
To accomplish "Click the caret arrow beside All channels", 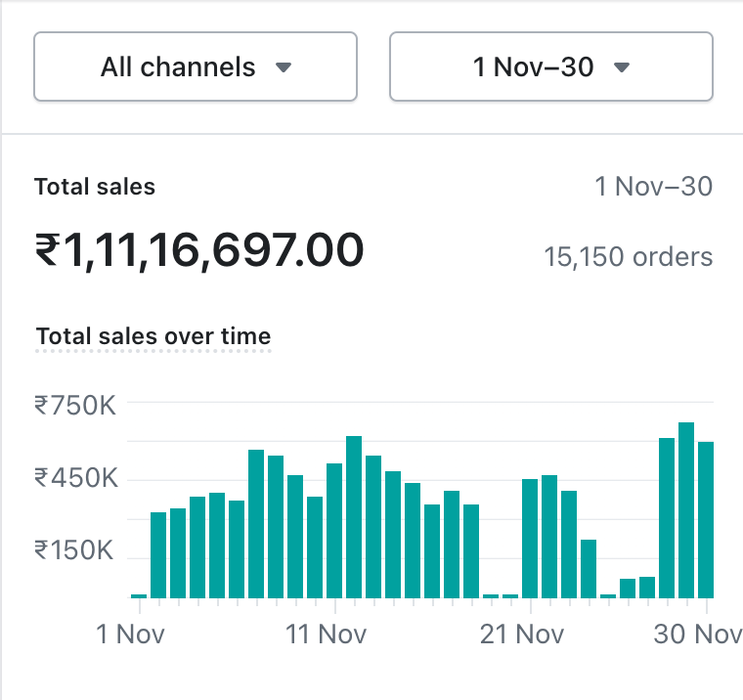I will (x=284, y=67).
